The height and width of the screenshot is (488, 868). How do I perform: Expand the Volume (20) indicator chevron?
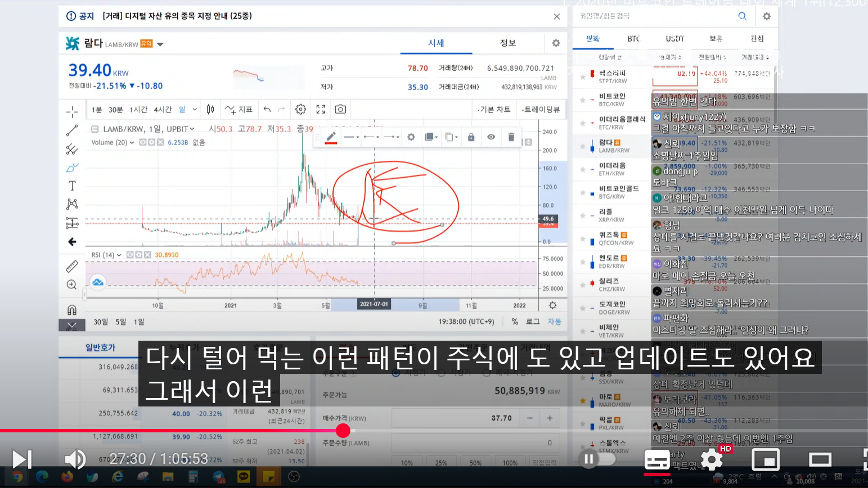[x=132, y=143]
